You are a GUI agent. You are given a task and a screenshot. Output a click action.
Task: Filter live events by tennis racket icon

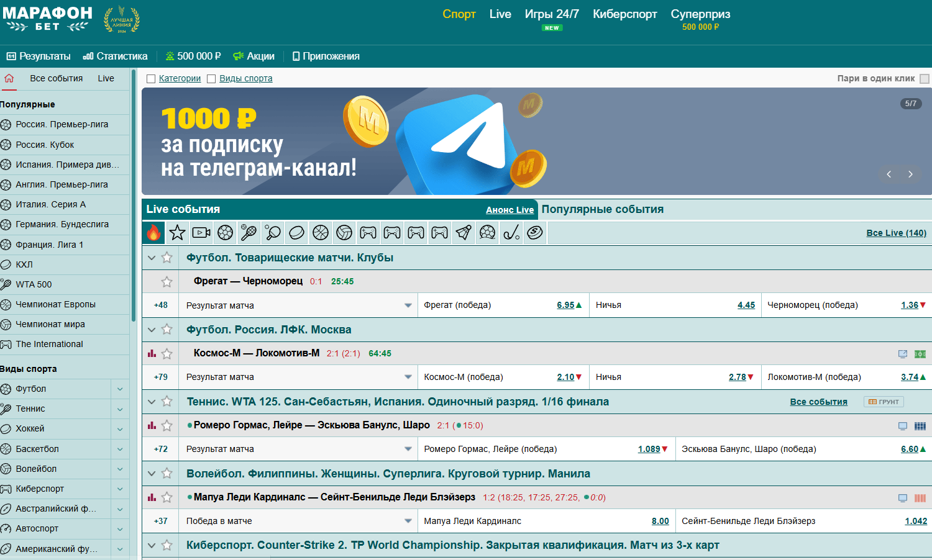pyautogui.click(x=249, y=232)
